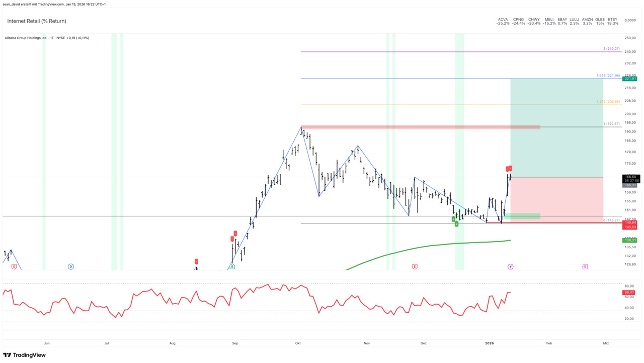
Task: Click the green earnings E marker near September
Action: (232, 266)
